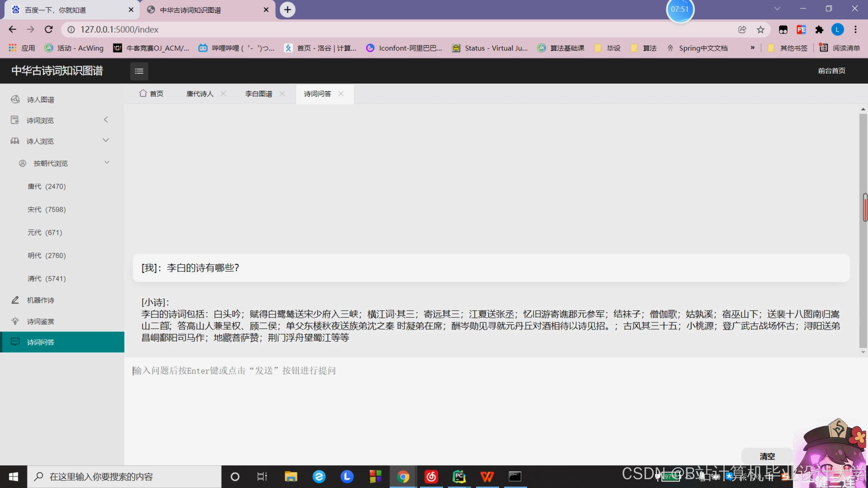The height and width of the screenshot is (488, 868).
Task: Open 诗词鉴赏 in the sidebar
Action: tap(40, 321)
